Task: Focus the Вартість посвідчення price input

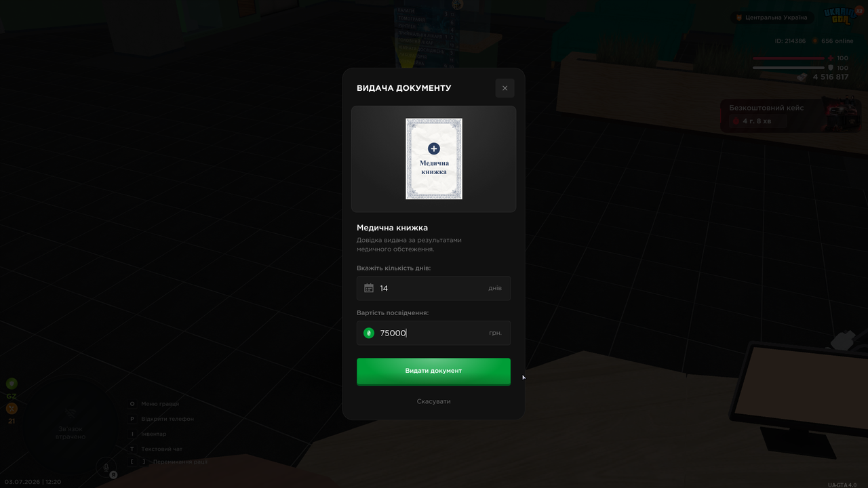Action: 433,333
